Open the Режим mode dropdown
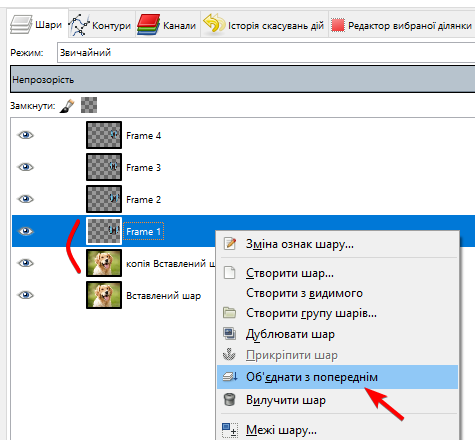Image resolution: width=475 pixels, height=440 pixels. point(266,52)
